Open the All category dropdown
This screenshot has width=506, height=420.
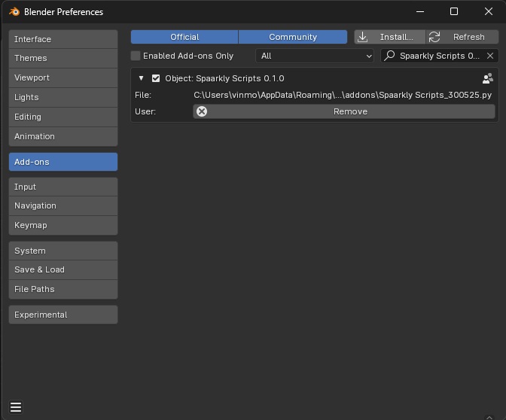pos(315,56)
